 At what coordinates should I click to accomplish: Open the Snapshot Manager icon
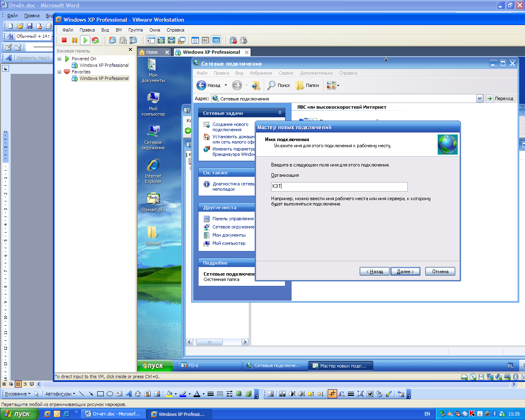(133, 40)
